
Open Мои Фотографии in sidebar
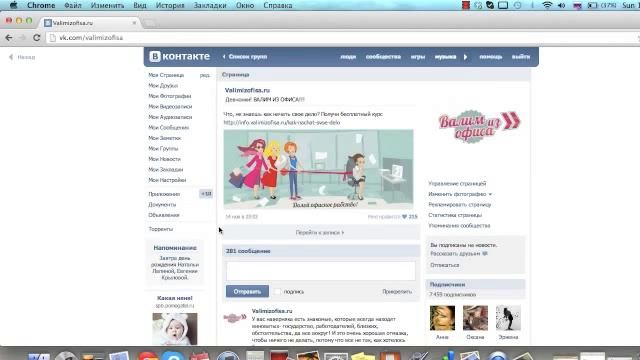coord(170,96)
